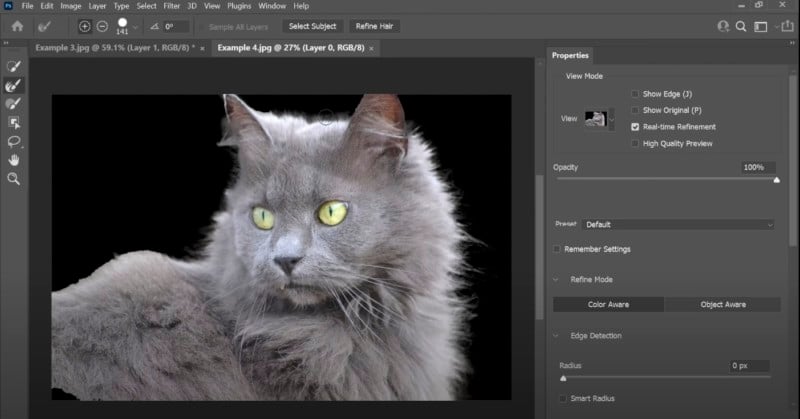800x419 pixels.
Task: Select the Quick Selection tool
Action: pyautogui.click(x=14, y=66)
